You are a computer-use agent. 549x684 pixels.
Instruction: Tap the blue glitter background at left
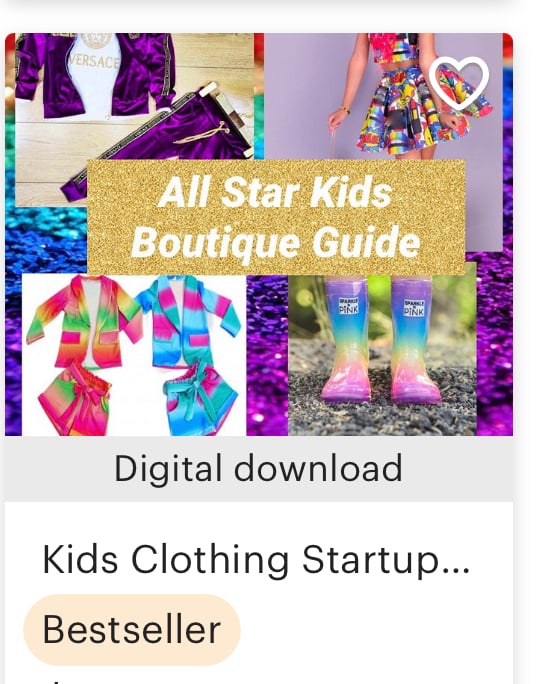(x=46, y=240)
